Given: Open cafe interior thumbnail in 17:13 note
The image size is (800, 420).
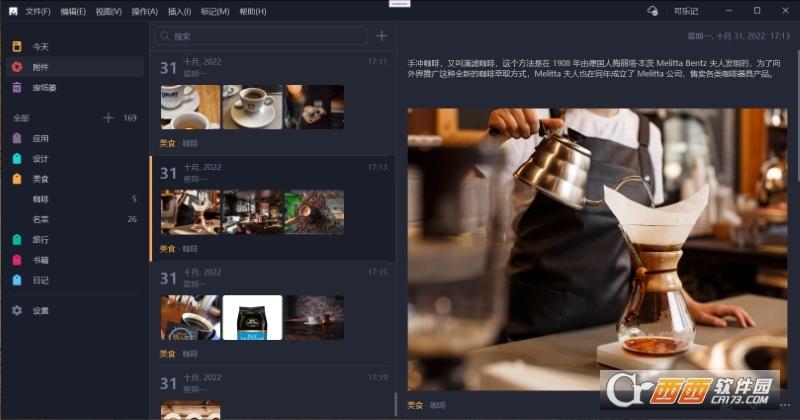Looking at the screenshot, I should [x=252, y=212].
